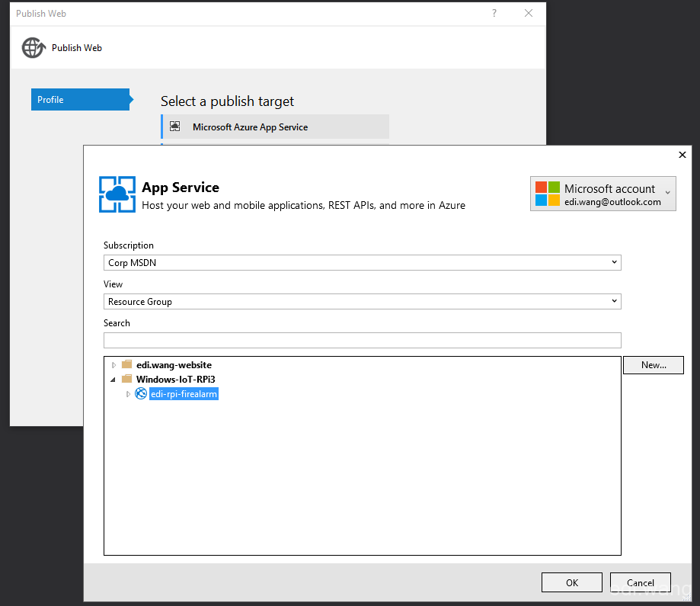
Task: Select Microsoft Azure App Service target
Action: point(275,127)
